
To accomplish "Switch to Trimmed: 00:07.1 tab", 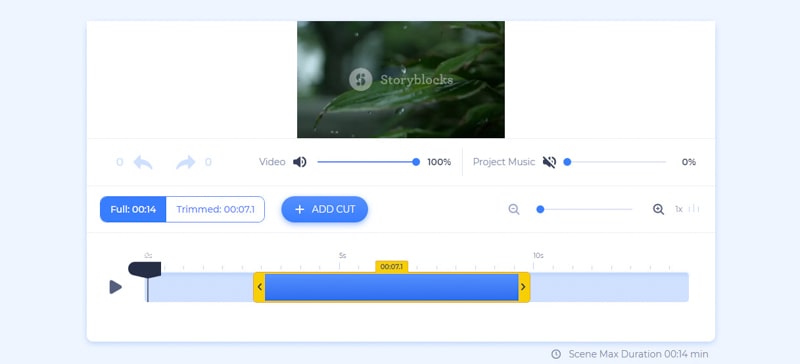I will pos(215,209).
